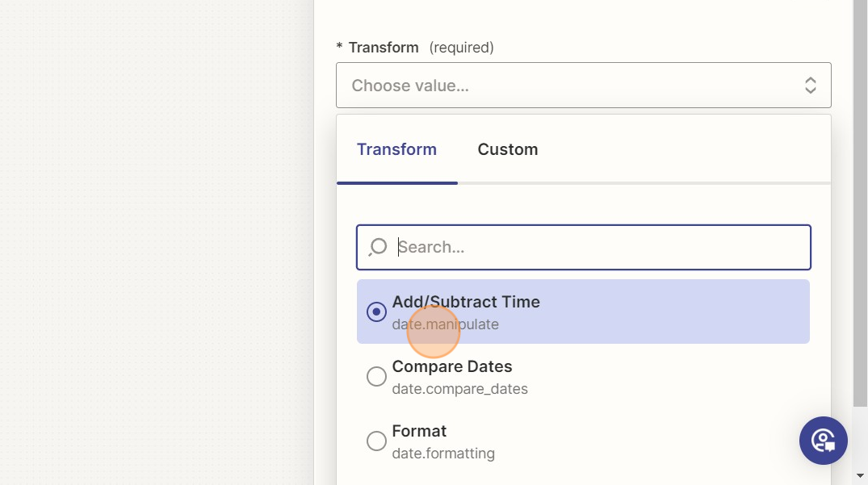
Task: Select the Compare Dates radio button
Action: click(376, 376)
